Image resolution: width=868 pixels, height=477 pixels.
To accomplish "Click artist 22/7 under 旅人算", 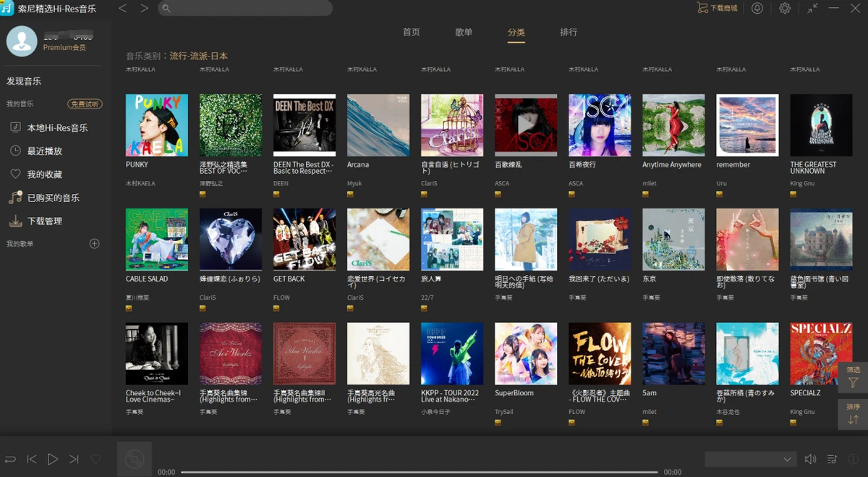I will coord(427,297).
